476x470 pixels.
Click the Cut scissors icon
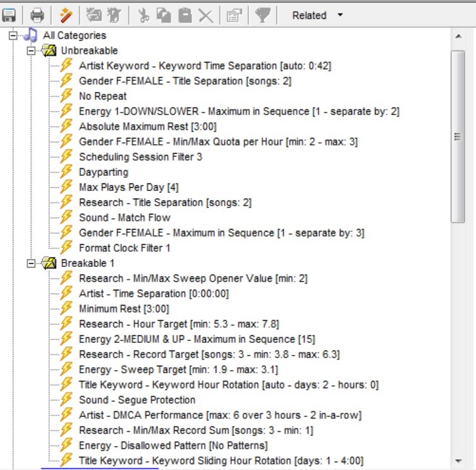(143, 15)
